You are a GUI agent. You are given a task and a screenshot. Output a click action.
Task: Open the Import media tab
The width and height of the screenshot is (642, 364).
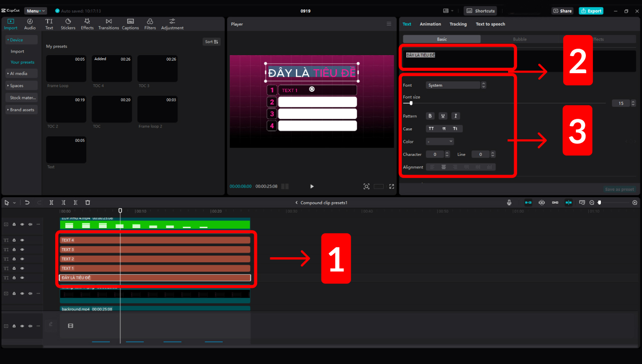11,24
